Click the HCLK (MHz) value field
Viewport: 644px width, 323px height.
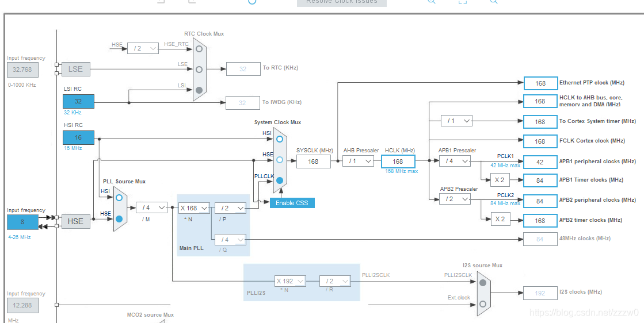(x=398, y=161)
